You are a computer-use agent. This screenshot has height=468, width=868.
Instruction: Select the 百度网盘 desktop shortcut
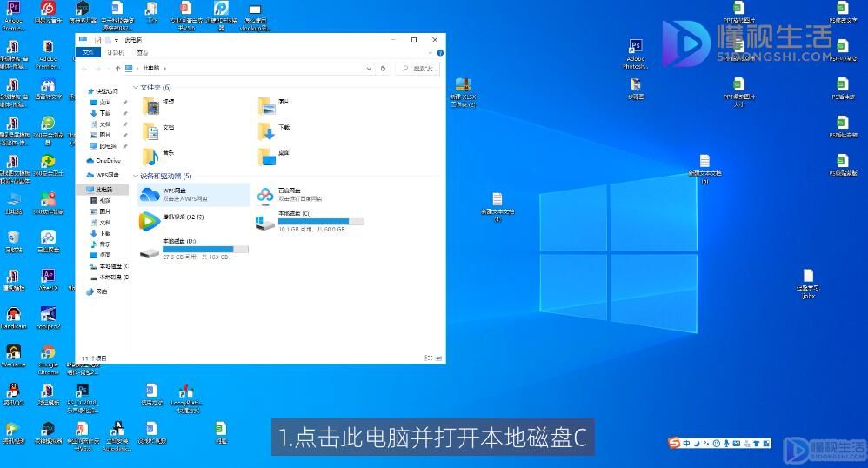(x=48, y=243)
